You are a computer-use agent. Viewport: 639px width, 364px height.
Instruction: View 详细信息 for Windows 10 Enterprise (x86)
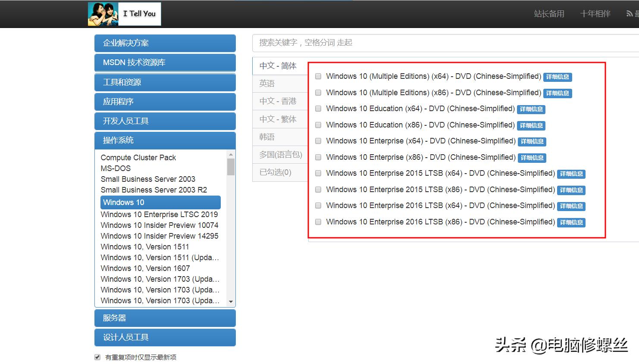coord(532,158)
